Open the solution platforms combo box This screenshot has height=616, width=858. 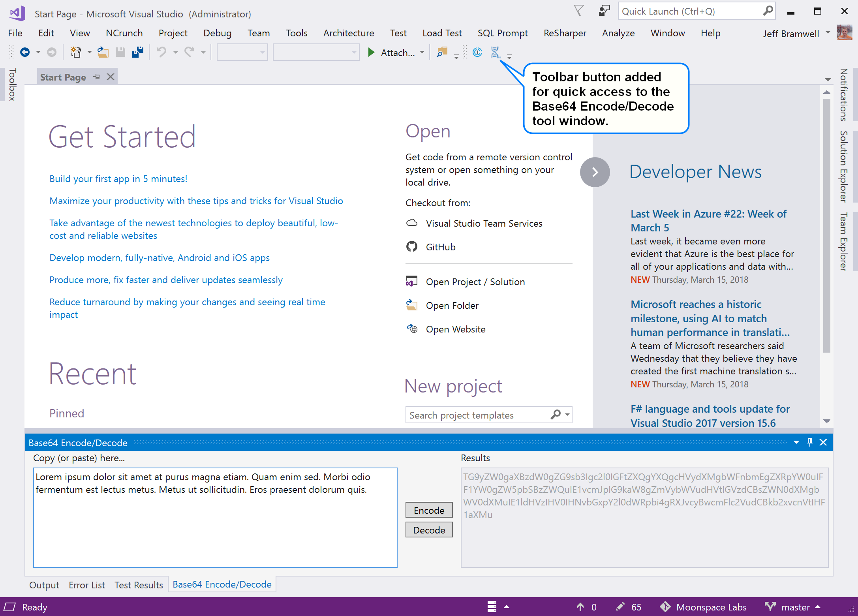point(316,52)
